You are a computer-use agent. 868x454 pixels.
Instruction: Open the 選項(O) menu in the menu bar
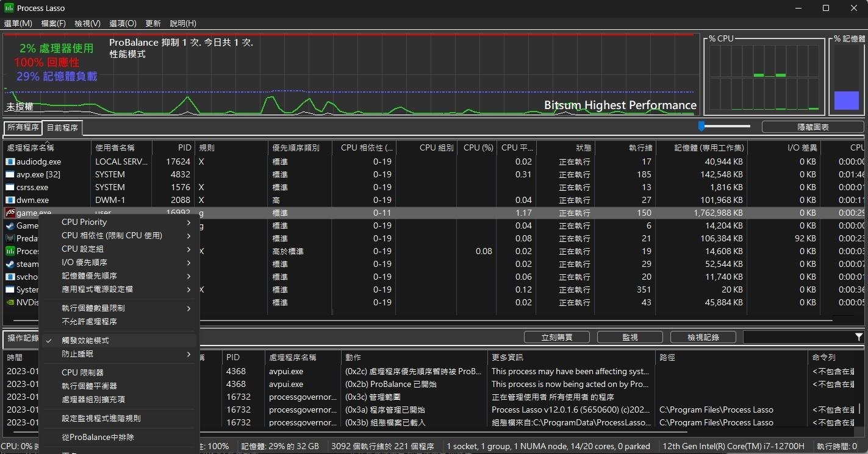pyautogui.click(x=123, y=23)
